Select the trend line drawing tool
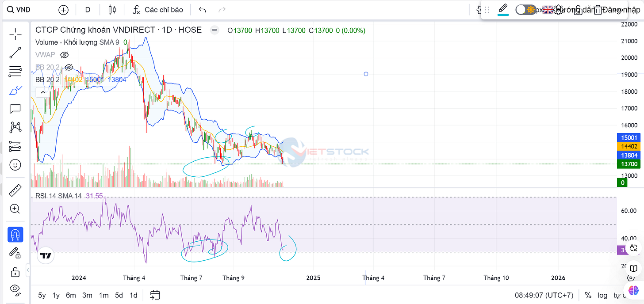 pos(15,53)
